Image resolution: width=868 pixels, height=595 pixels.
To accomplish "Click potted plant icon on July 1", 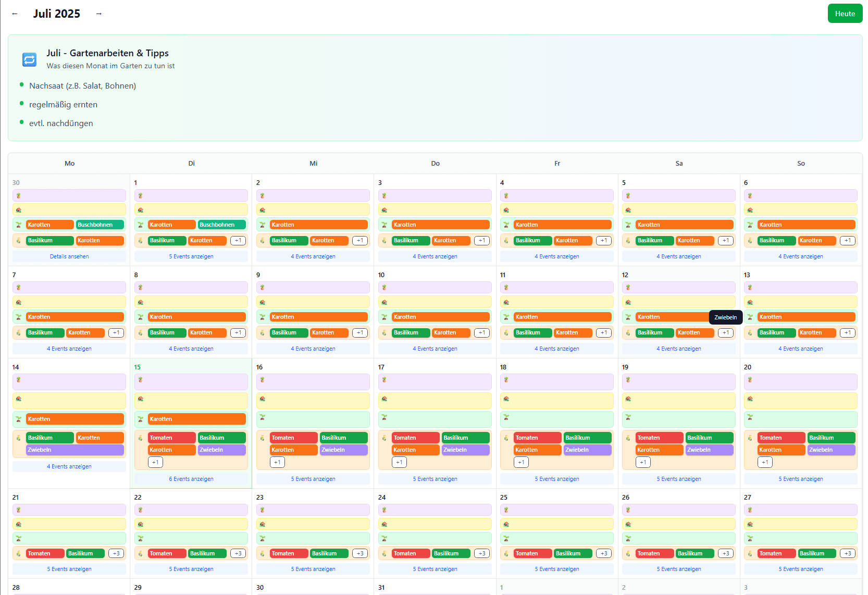I will point(140,196).
